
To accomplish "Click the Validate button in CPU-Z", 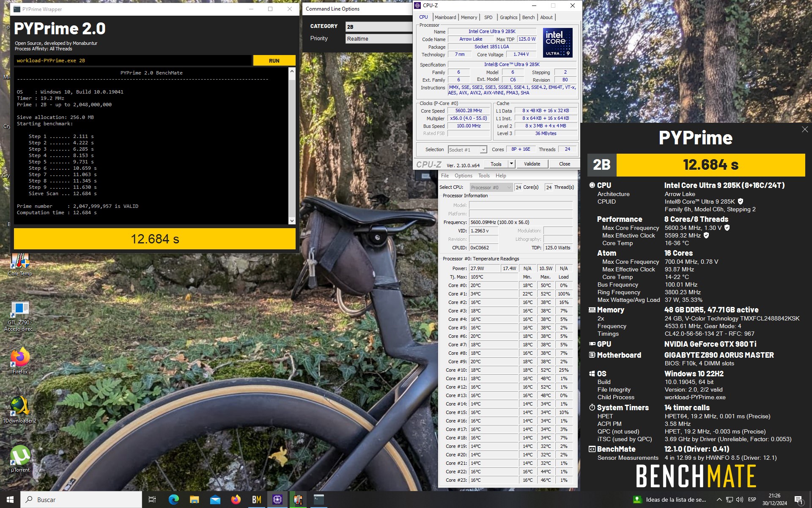I will pos(532,164).
